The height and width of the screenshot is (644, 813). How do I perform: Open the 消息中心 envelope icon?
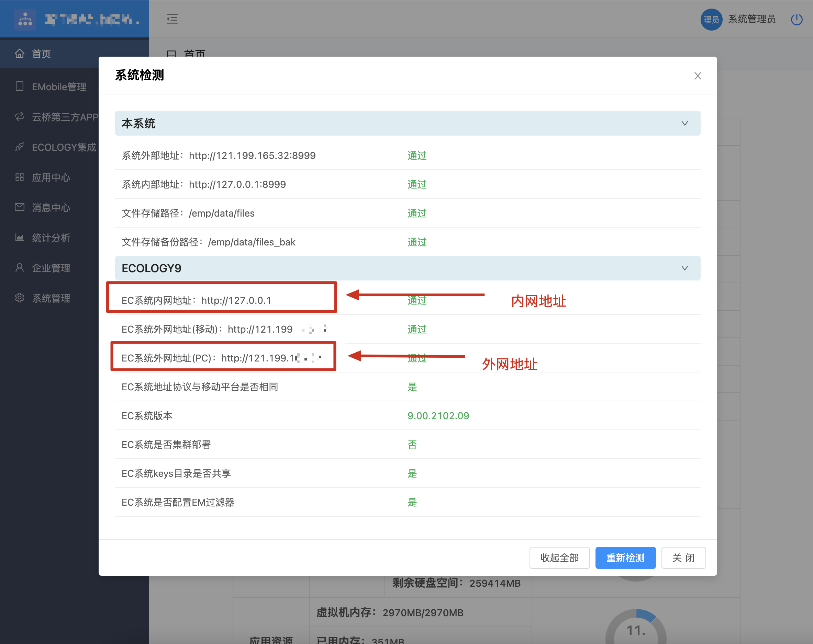click(20, 207)
